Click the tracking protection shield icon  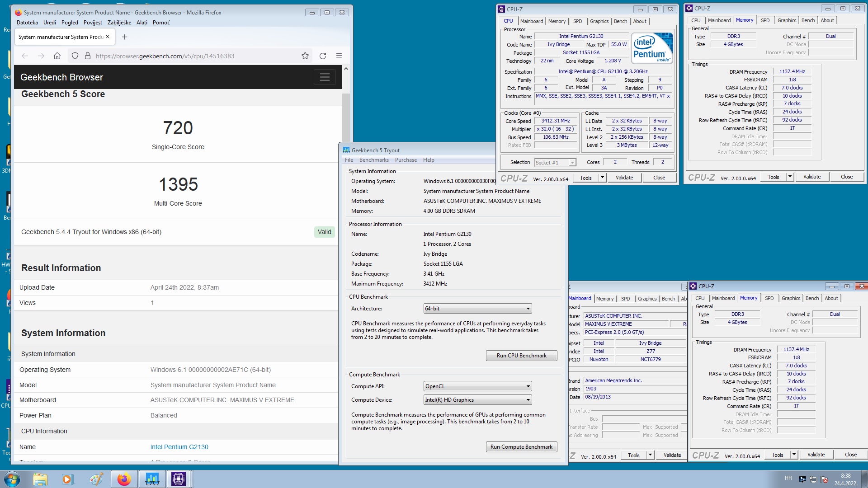coord(75,56)
